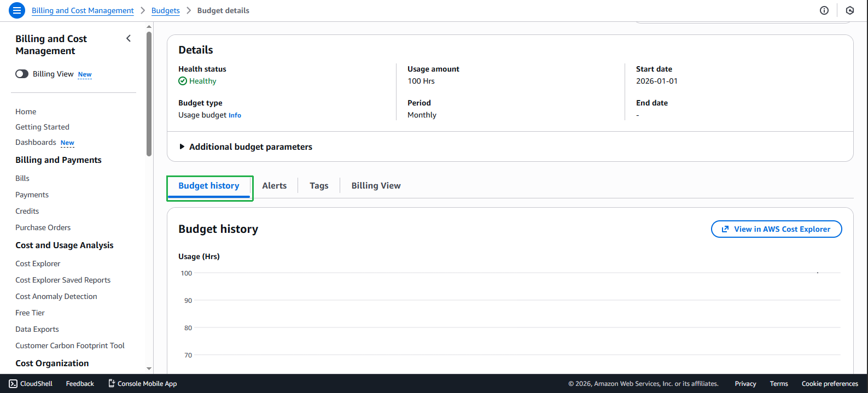Open the hamburger navigation menu
The height and width of the screenshot is (393, 868).
point(17,10)
